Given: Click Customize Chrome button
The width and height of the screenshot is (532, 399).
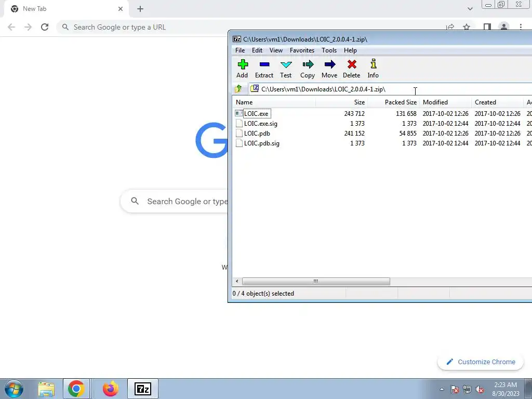Looking at the screenshot, I should (481, 362).
